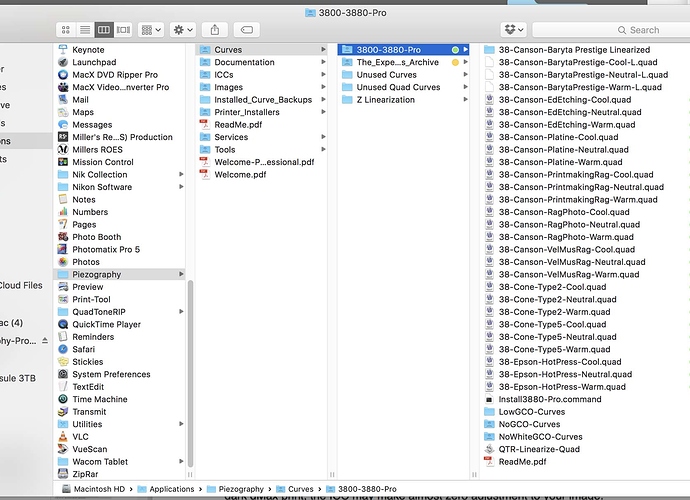Select the Photos app icon
The height and width of the screenshot is (500, 690).
point(63,262)
